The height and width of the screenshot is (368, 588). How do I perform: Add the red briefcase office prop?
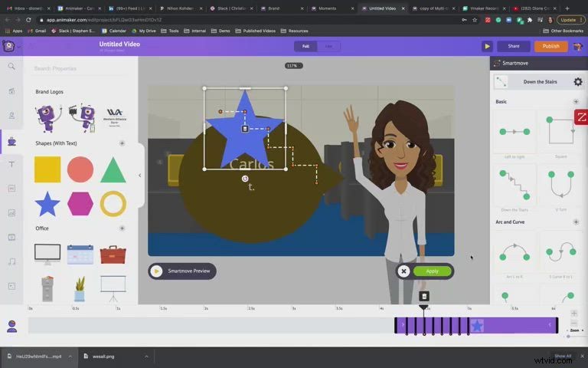pos(113,255)
